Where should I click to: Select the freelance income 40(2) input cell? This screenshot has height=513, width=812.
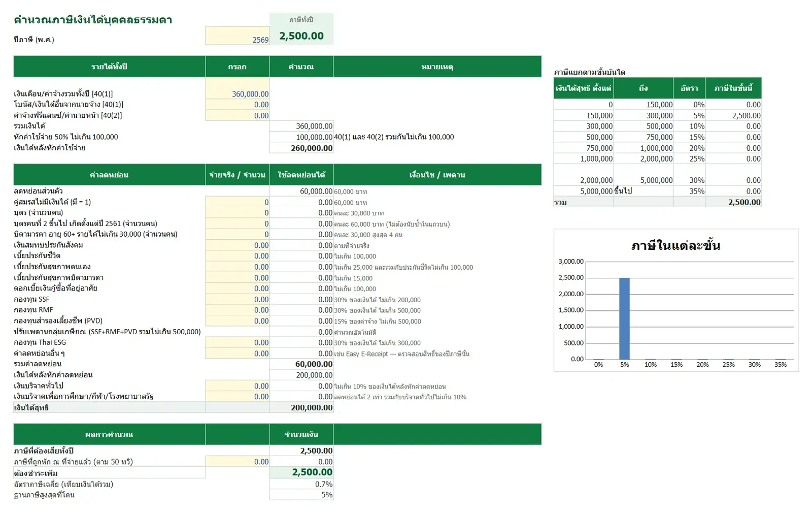pos(238,115)
